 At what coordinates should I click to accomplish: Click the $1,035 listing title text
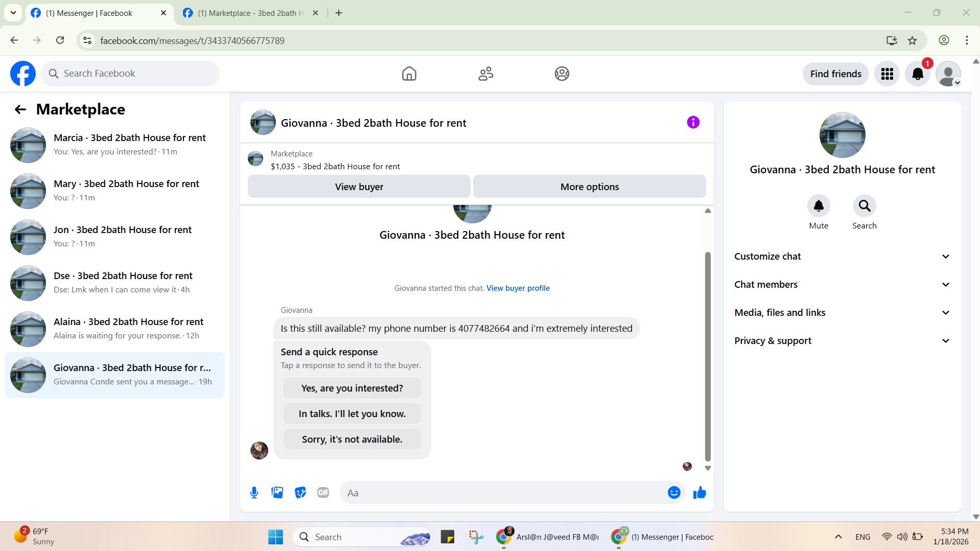[335, 167]
